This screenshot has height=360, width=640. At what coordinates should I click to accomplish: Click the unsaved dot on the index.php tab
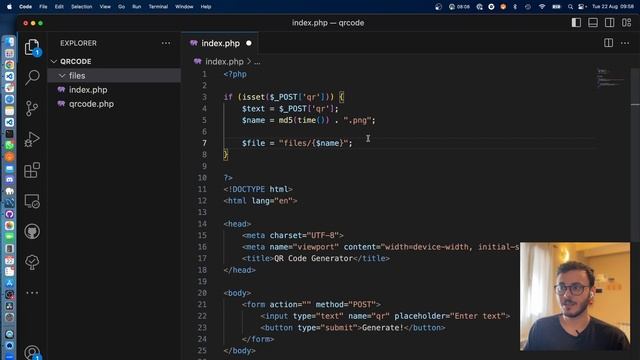pos(249,43)
